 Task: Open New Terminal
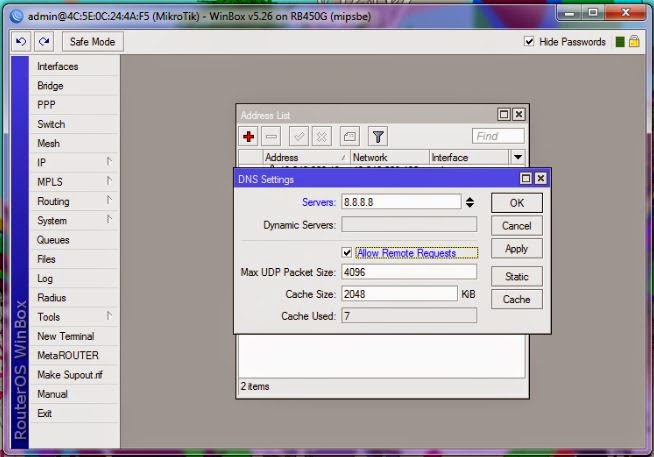74,336
